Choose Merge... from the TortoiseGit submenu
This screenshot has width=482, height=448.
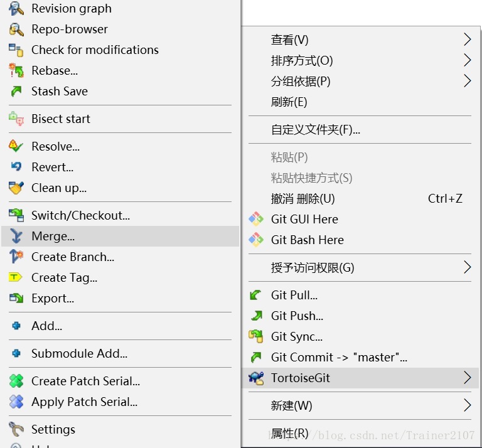120,236
